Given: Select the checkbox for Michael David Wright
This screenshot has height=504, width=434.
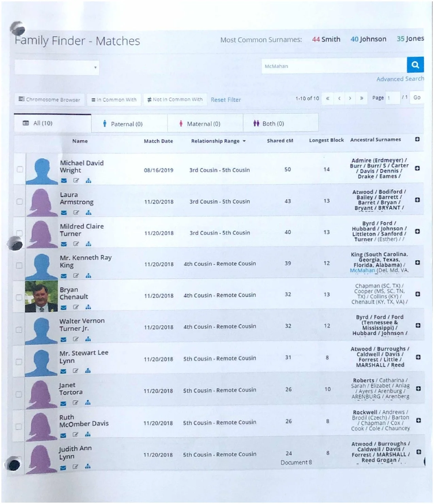Looking at the screenshot, I should coord(20,169).
